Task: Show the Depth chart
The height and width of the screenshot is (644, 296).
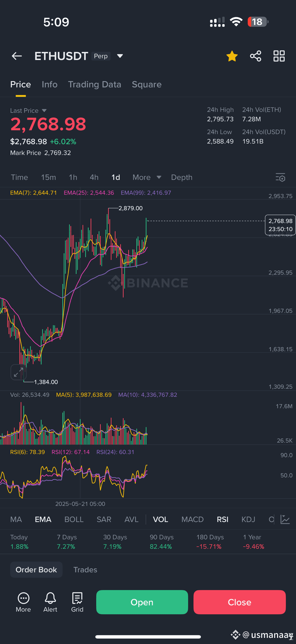Action: (182, 177)
